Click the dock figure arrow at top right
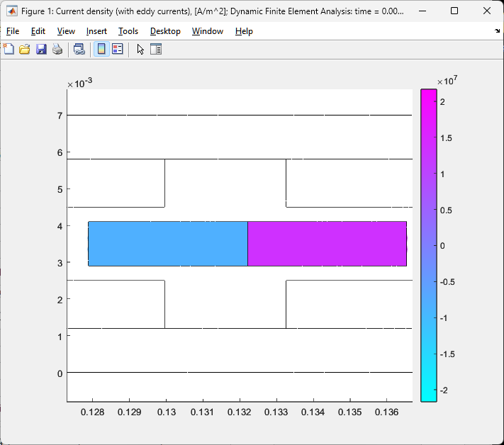The height and width of the screenshot is (445, 504). 497,31
